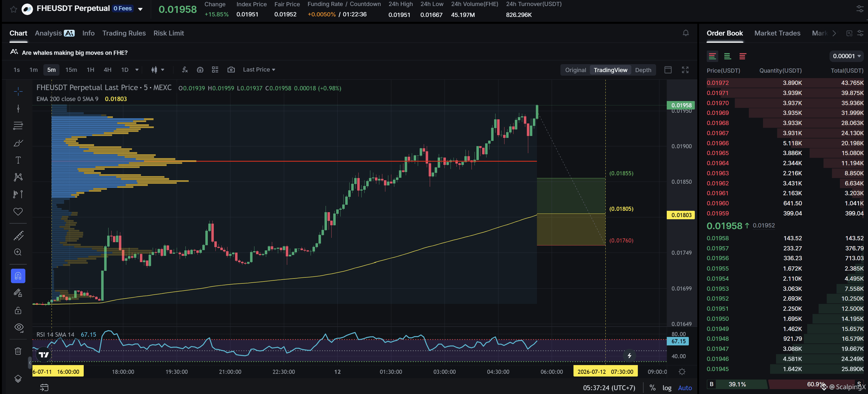Toggle stay-in-drawing-mode pencil lock
868x394 pixels.
point(18,293)
